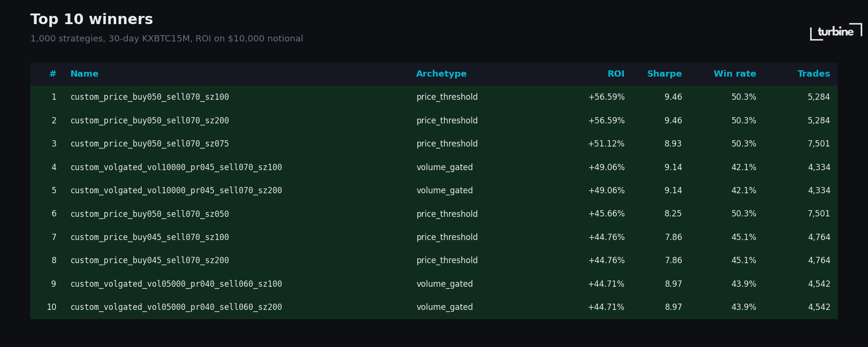Click the Archetype column header
The width and height of the screenshot is (868, 347).
[441, 74]
